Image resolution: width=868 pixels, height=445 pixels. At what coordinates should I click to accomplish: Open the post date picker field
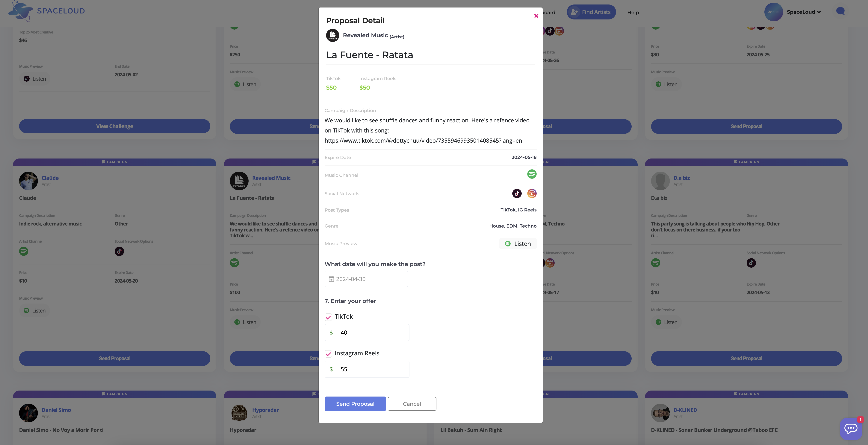[366, 279]
